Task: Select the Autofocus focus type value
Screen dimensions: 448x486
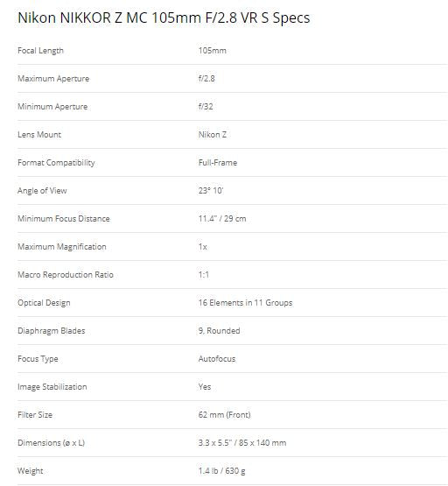Action: [x=217, y=359]
